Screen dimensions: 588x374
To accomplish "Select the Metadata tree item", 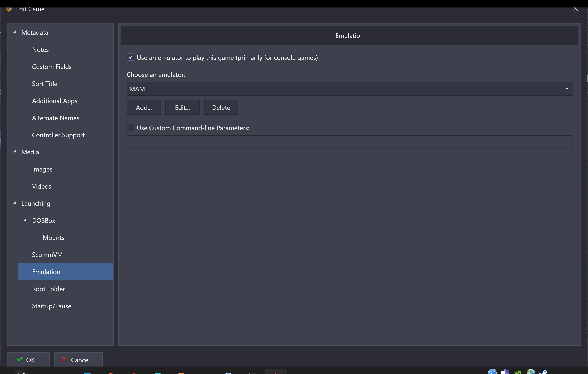I will click(35, 32).
